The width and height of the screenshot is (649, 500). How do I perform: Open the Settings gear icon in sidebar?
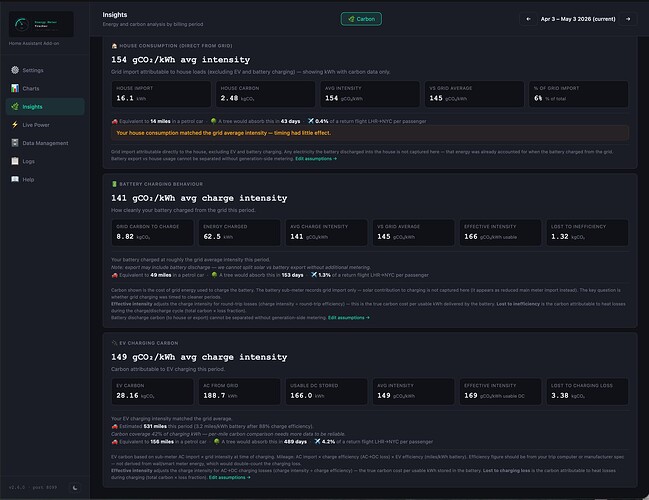(15, 70)
